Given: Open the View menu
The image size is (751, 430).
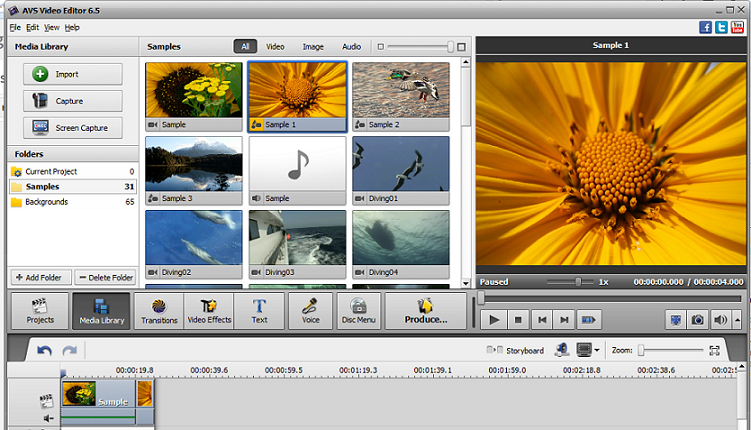Looking at the screenshot, I should [52, 27].
